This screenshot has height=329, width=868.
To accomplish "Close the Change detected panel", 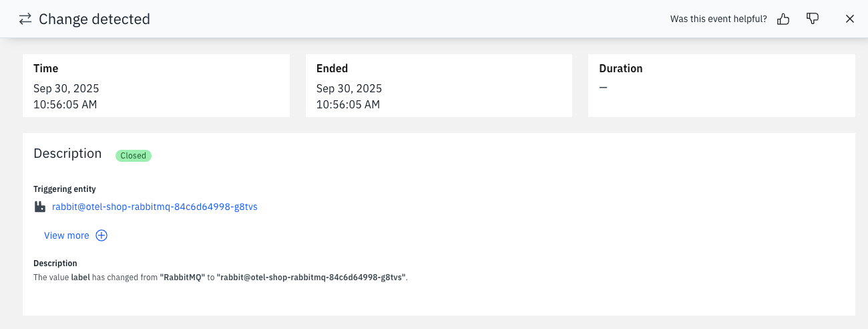I will (850, 19).
